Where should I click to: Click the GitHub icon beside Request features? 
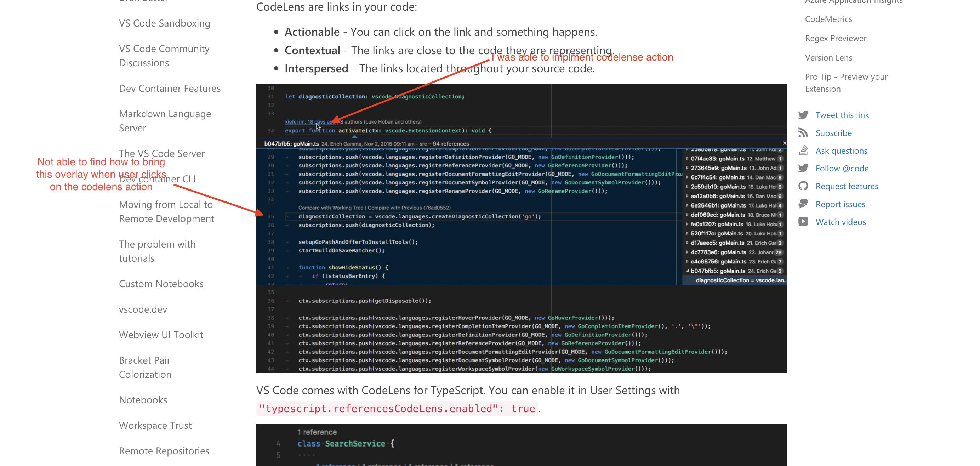pos(803,186)
